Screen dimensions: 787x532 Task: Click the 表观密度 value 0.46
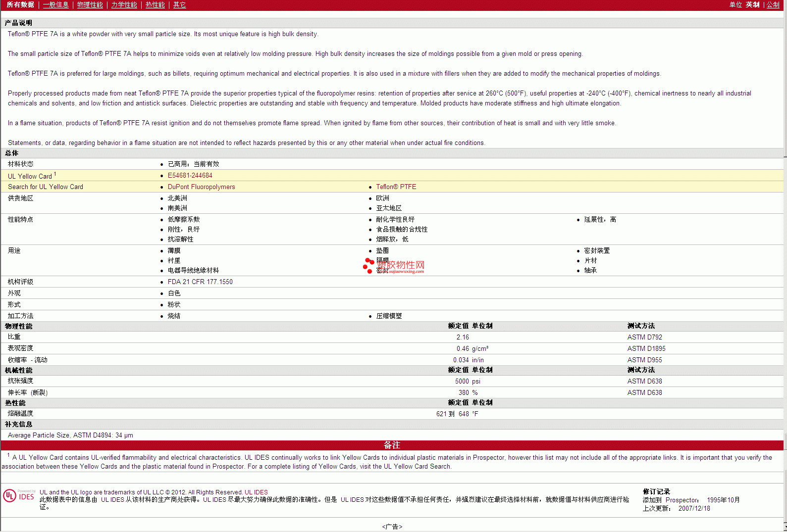pyautogui.click(x=463, y=348)
